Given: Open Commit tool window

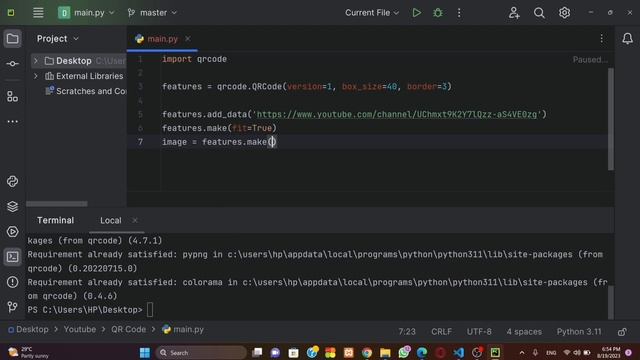Looking at the screenshot, I should click(12, 64).
